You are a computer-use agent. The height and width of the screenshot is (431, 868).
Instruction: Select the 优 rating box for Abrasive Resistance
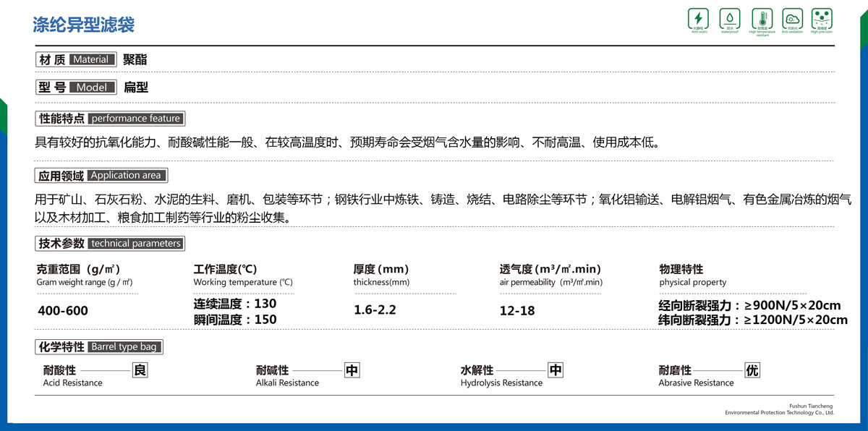(752, 371)
